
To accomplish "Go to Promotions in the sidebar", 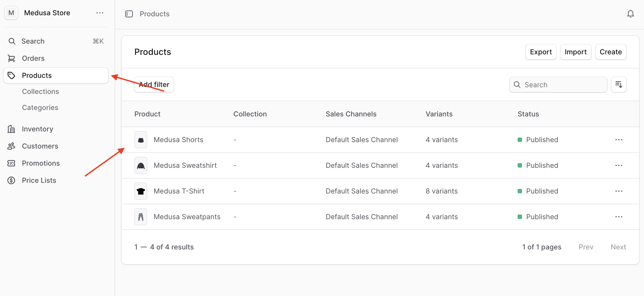I will pos(56,163).
